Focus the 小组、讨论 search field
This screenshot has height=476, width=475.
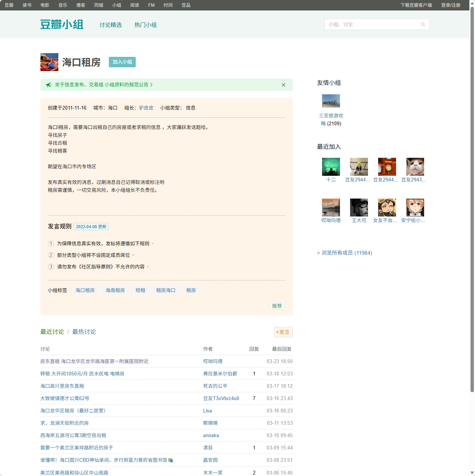click(x=372, y=25)
